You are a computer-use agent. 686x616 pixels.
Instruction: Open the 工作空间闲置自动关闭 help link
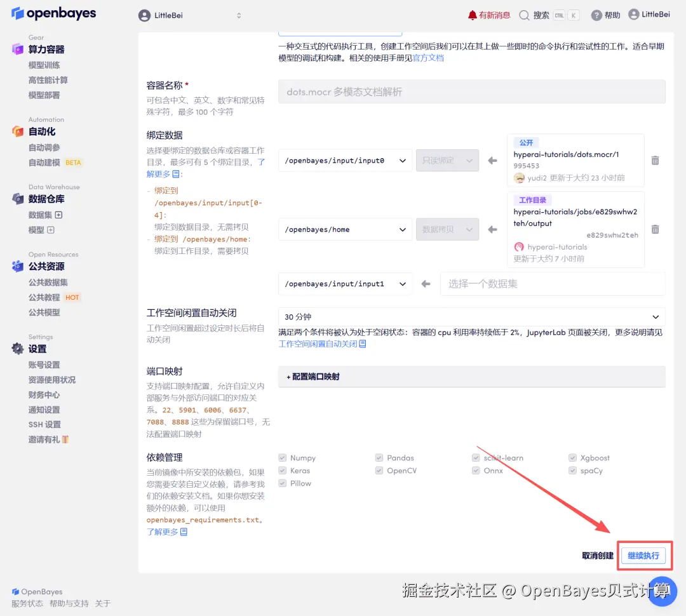pyautogui.click(x=318, y=344)
